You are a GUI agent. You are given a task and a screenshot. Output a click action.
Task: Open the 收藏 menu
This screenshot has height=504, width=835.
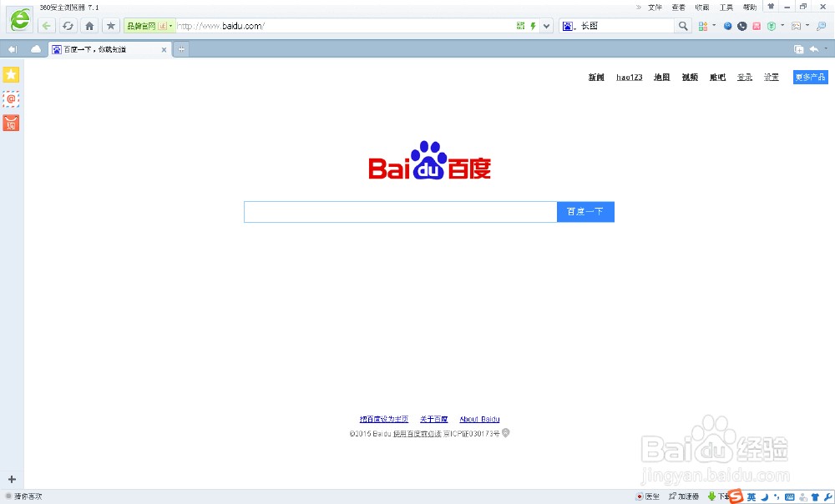point(702,8)
